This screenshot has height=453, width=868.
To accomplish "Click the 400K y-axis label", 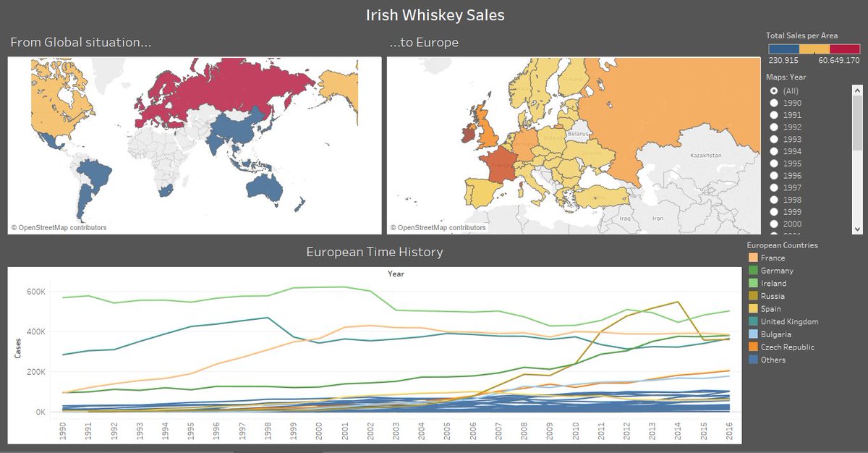I will [x=38, y=331].
